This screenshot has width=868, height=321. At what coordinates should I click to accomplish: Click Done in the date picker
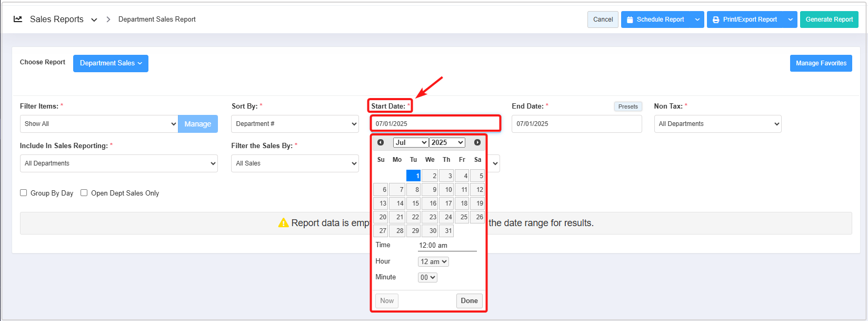(469, 301)
